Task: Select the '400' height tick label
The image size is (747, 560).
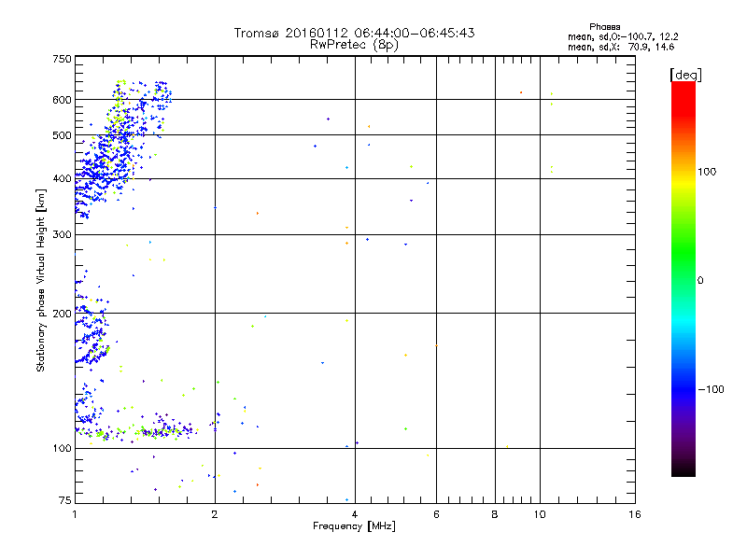Action: coord(62,179)
